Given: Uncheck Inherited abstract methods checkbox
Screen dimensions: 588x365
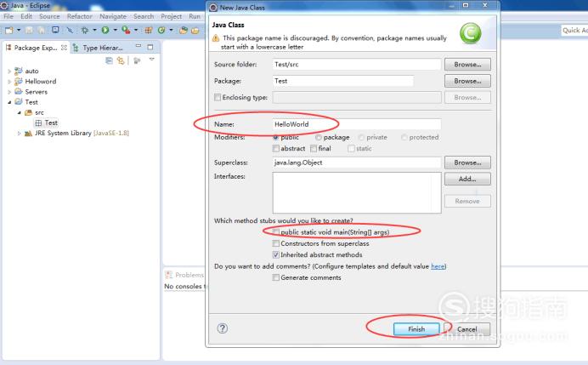Looking at the screenshot, I should point(276,254).
